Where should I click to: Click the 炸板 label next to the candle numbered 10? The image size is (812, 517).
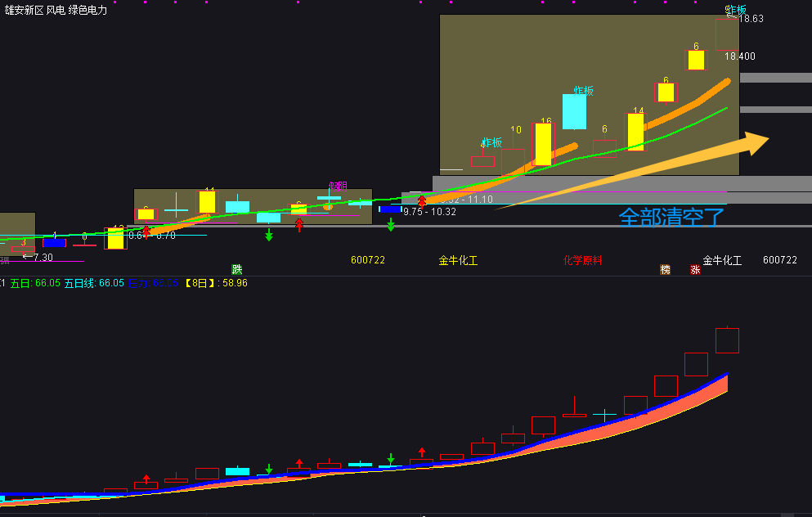(x=492, y=142)
